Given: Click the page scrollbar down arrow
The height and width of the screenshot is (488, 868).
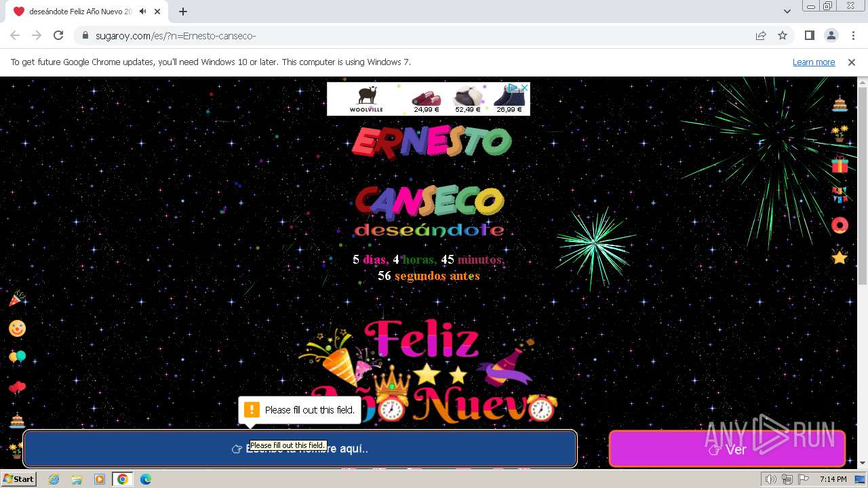Looking at the screenshot, I should 863,463.
